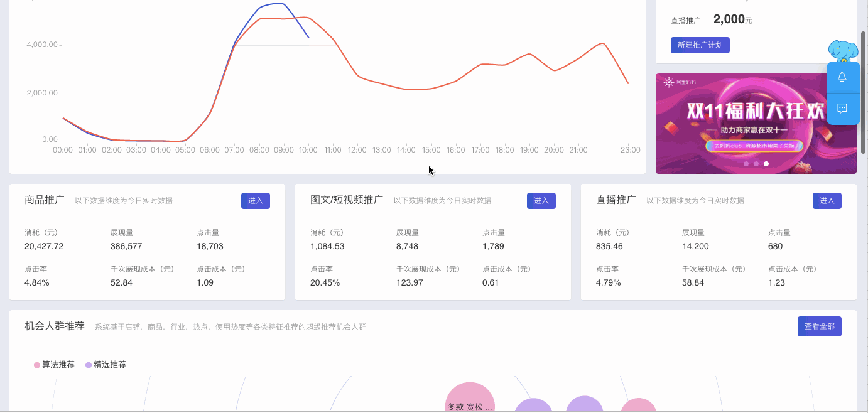Enter the 图文/短视频推广 section
868x413 pixels.
point(541,201)
